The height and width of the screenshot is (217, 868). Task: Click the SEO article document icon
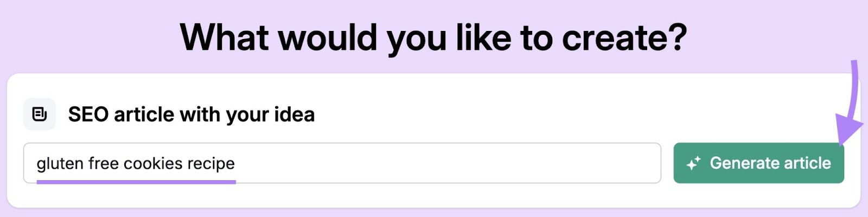point(40,114)
